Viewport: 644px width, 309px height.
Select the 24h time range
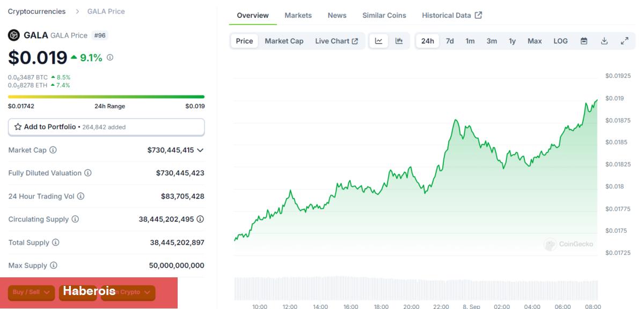[x=428, y=41]
